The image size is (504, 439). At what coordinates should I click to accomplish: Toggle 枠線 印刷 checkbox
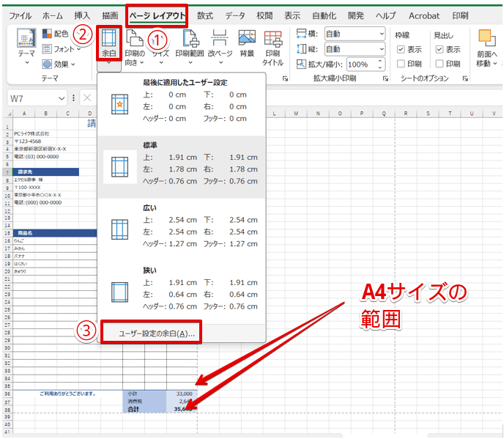click(x=401, y=64)
